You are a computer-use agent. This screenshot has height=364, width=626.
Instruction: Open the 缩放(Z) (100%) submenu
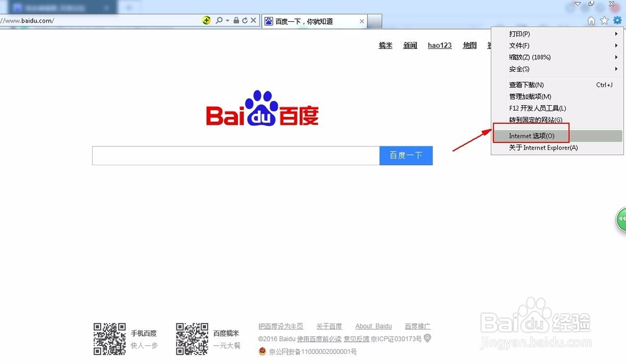(x=557, y=57)
